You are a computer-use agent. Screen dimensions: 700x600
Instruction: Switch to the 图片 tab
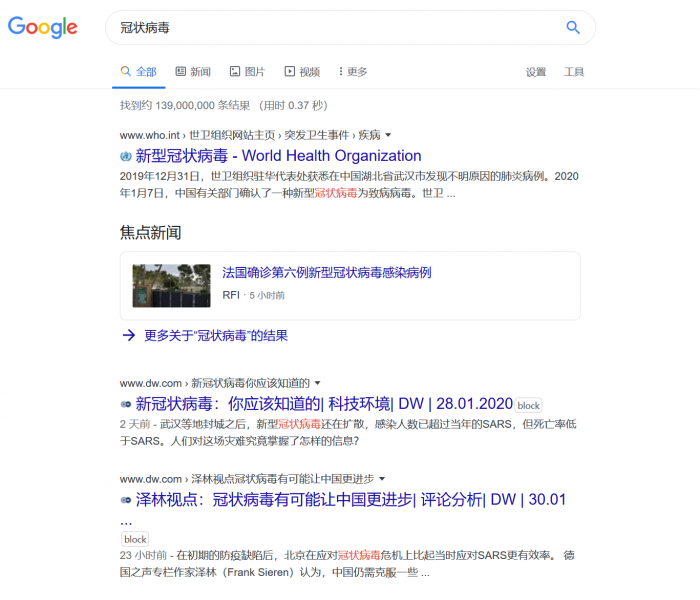click(247, 72)
